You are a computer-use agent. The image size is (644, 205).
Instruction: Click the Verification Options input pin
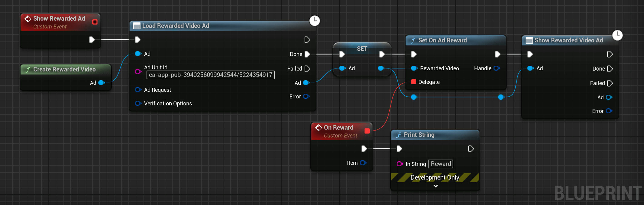tap(138, 103)
